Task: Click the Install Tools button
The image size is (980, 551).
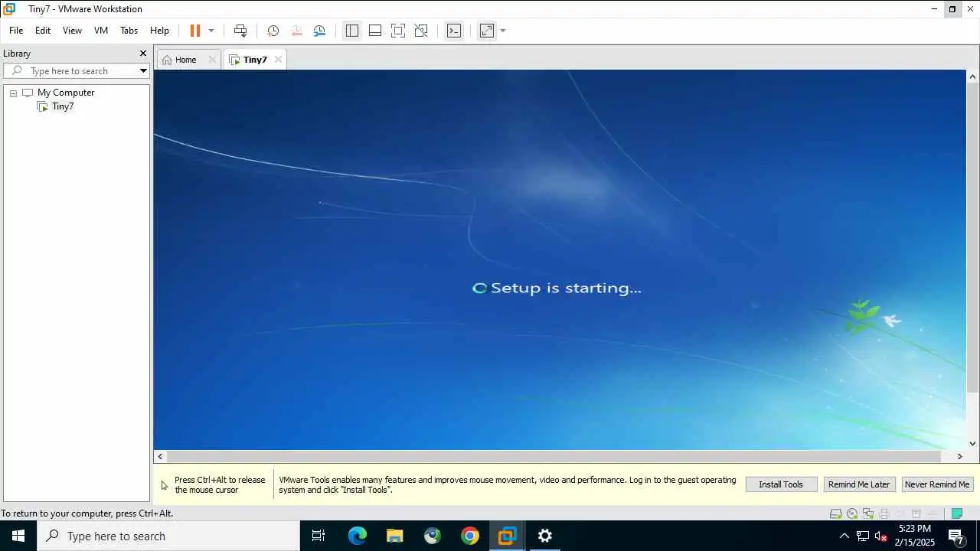Action: coord(781,484)
